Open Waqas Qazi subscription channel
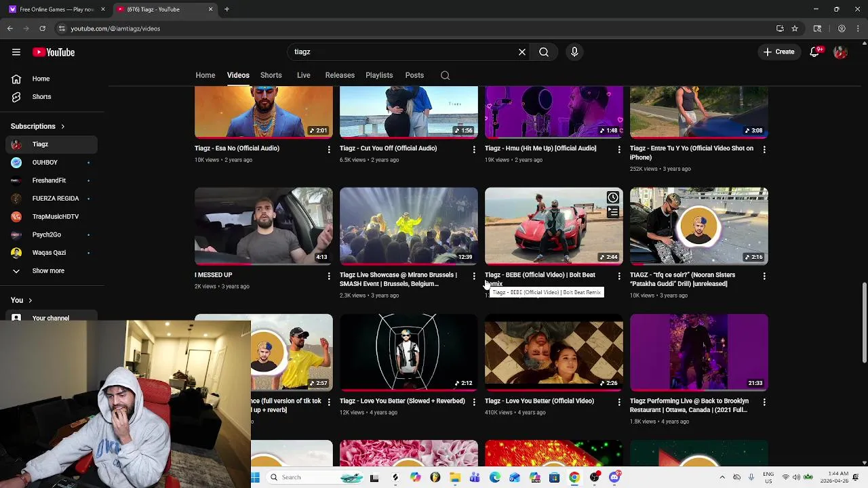Viewport: 868px width, 488px height. click(x=52, y=253)
